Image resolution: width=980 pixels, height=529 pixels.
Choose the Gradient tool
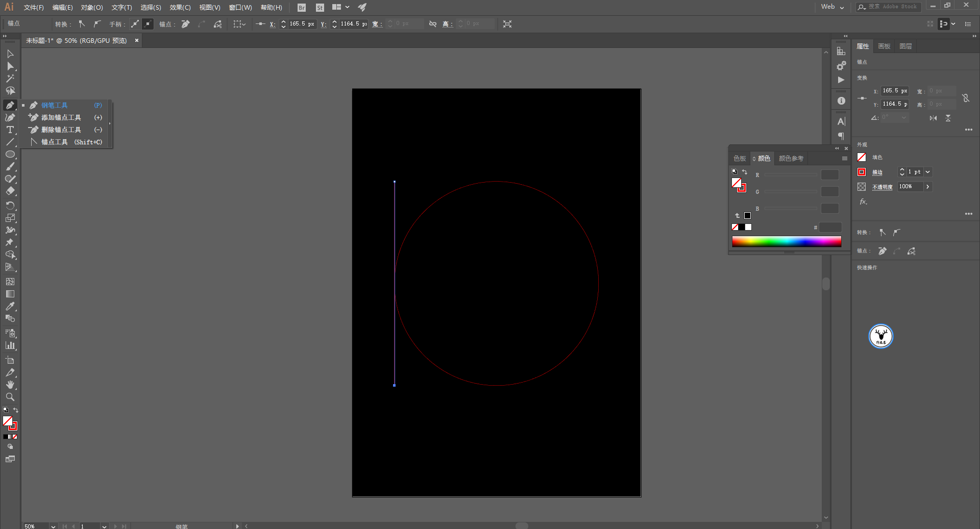[x=10, y=294]
